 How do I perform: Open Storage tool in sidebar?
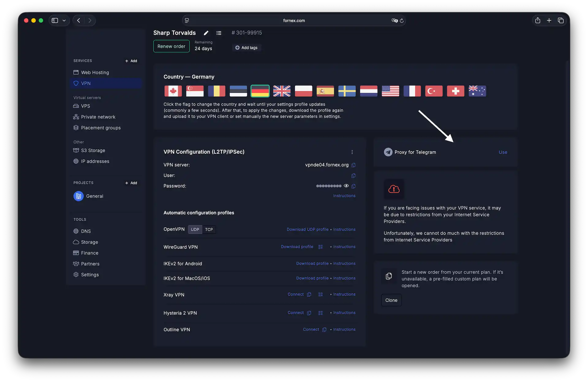coord(106,242)
